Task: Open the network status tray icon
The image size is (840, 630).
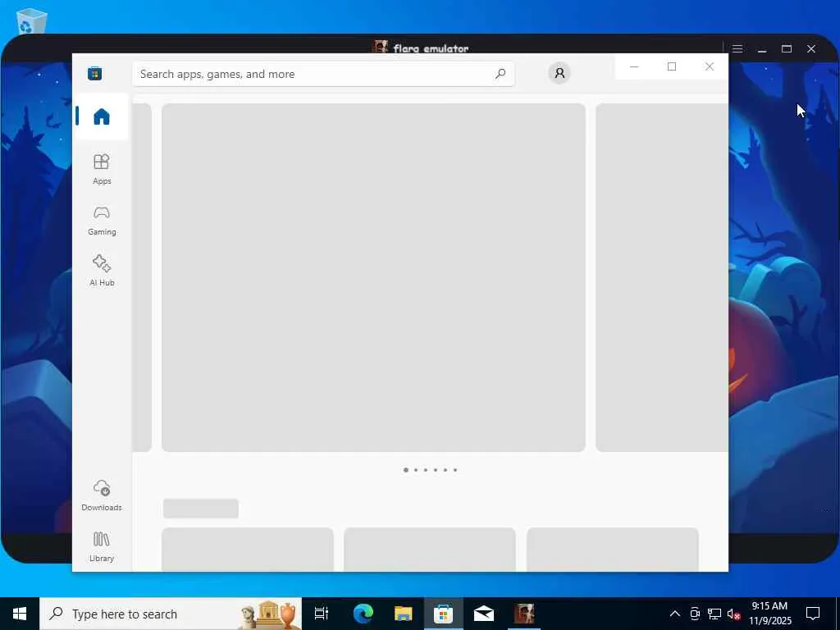Action: click(x=714, y=614)
